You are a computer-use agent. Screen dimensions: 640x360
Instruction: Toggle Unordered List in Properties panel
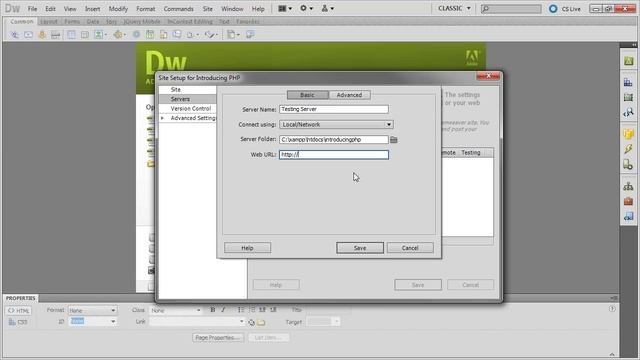click(x=241, y=310)
